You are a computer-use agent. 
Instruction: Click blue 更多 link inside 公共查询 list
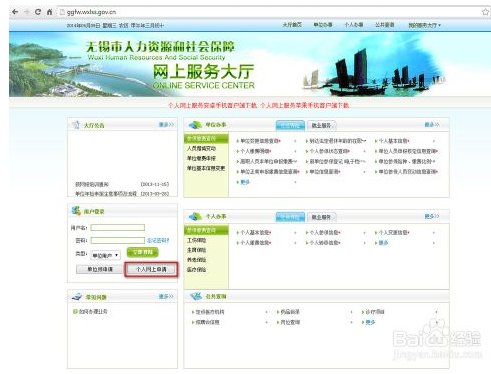pos(370,322)
